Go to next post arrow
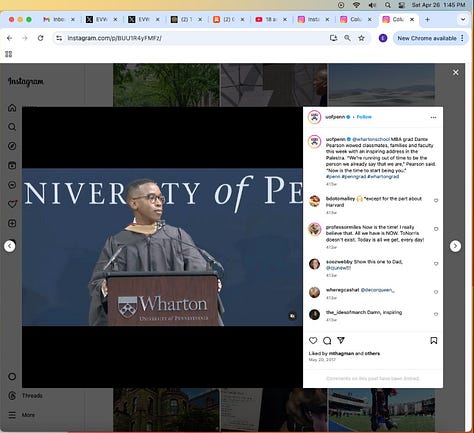This screenshot has height=433, width=474. [455, 246]
